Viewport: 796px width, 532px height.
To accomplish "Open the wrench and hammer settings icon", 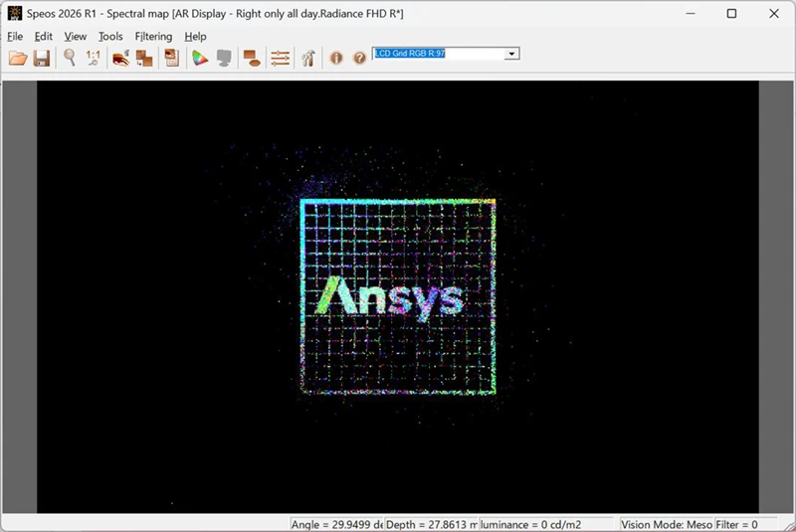I will point(308,59).
